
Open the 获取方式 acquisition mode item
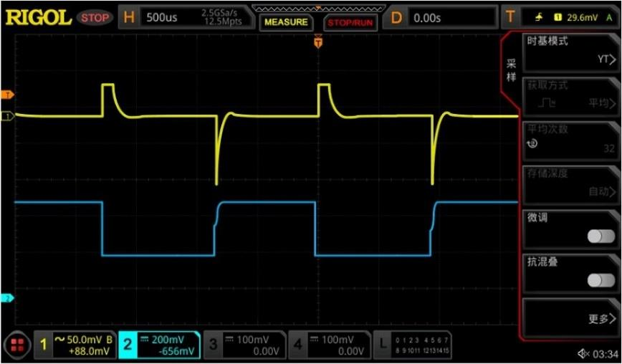(x=571, y=96)
